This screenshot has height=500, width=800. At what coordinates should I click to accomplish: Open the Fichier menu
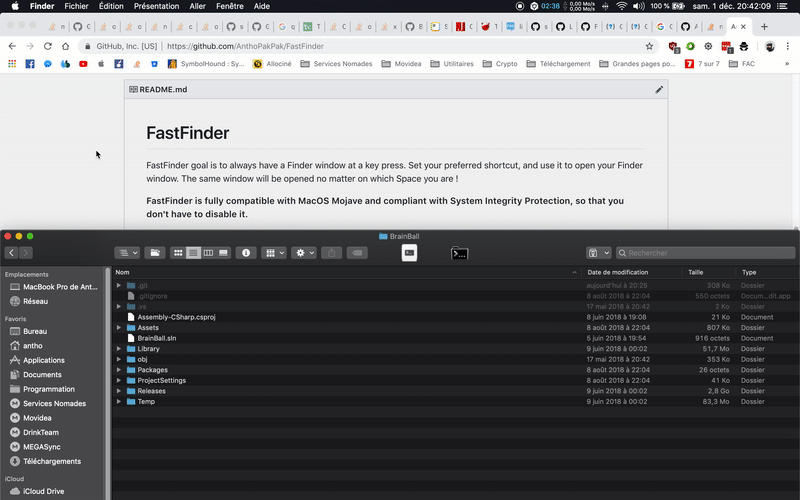point(76,6)
